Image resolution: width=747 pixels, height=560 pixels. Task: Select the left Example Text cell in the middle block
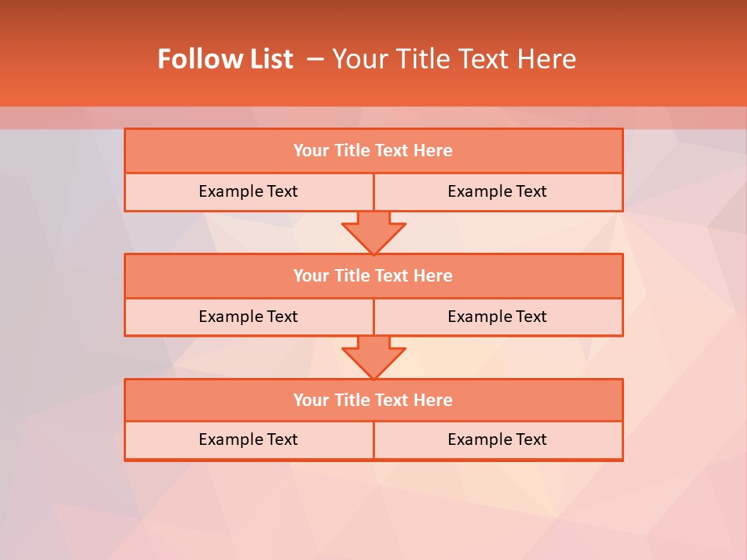coord(249,317)
